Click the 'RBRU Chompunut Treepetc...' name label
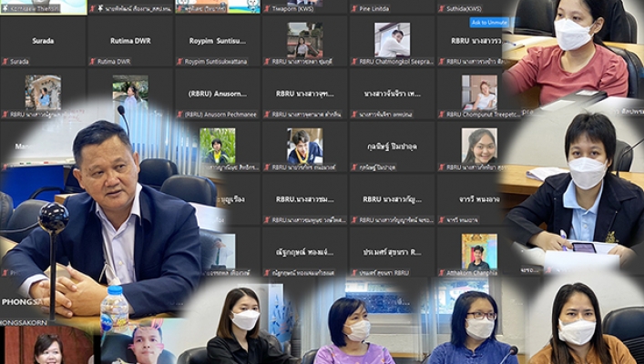The height and width of the screenshot is (364, 644). [484, 115]
